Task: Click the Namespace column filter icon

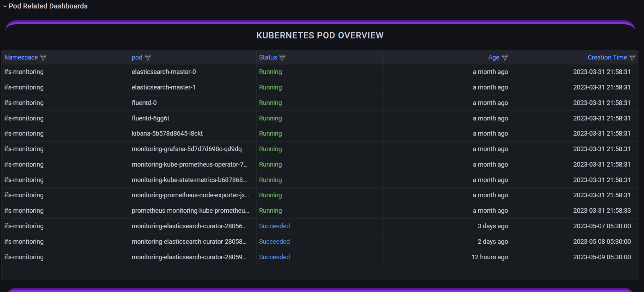Action: [43, 58]
